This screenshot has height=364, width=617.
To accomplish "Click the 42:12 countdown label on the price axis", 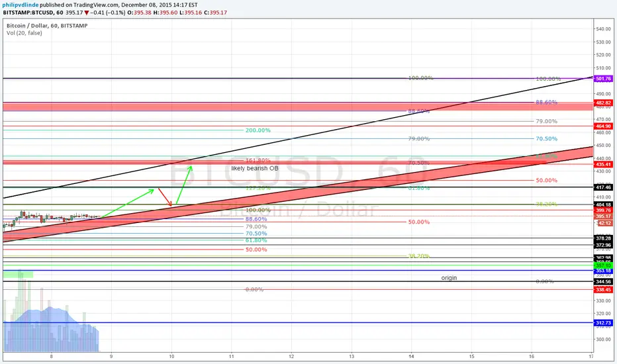I will point(604,223).
